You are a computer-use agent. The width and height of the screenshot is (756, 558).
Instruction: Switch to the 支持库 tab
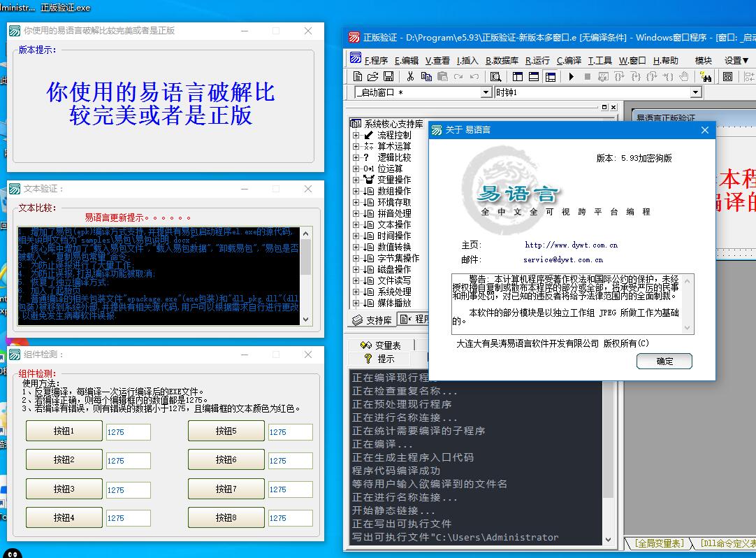click(x=372, y=320)
